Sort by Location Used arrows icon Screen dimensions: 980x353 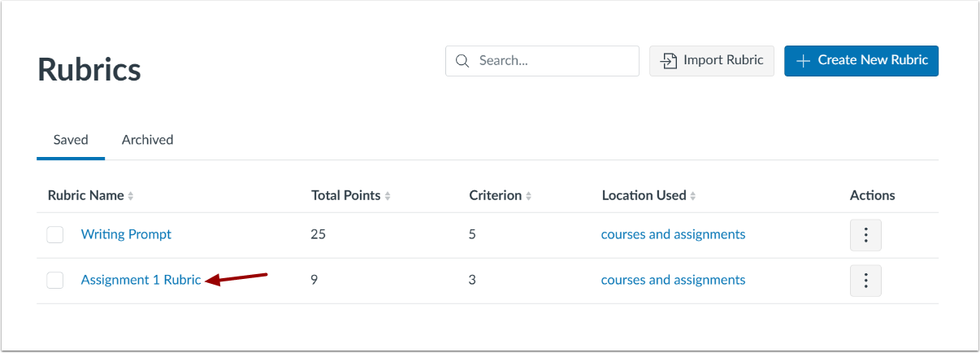(693, 196)
